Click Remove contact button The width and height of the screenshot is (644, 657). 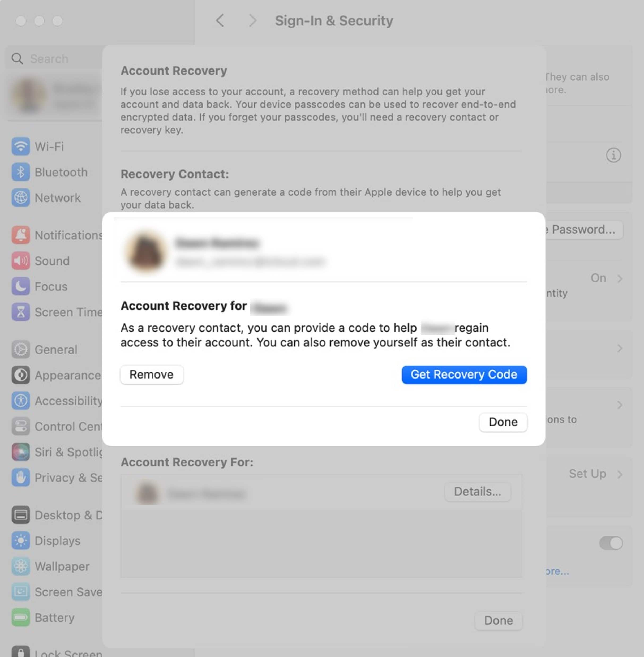click(151, 374)
